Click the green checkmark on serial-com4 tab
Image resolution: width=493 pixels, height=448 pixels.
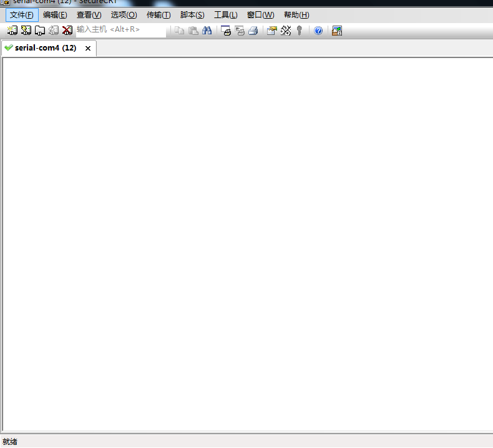point(9,47)
